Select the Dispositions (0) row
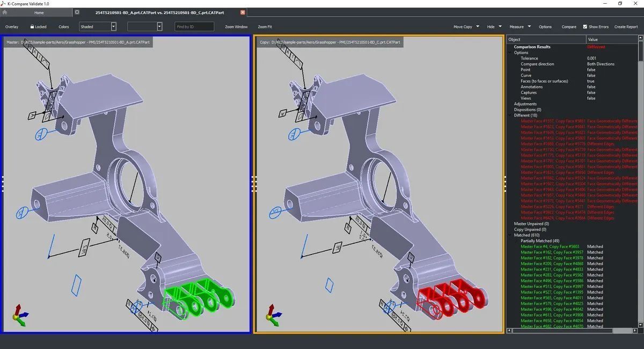The image size is (644, 349). [x=572, y=110]
